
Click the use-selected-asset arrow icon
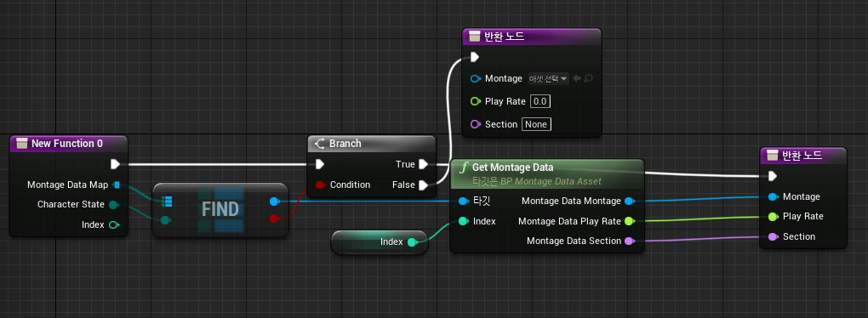(577, 78)
